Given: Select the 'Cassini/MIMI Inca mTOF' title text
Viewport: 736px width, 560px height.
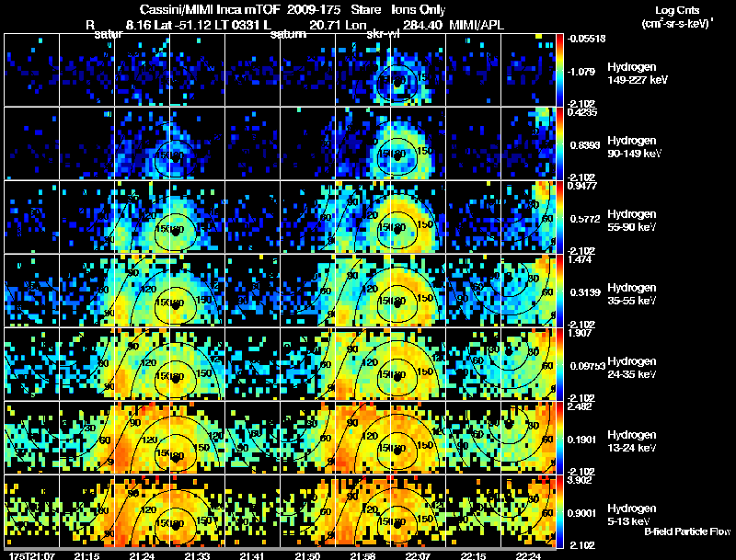Looking at the screenshot, I should tap(210, 9).
